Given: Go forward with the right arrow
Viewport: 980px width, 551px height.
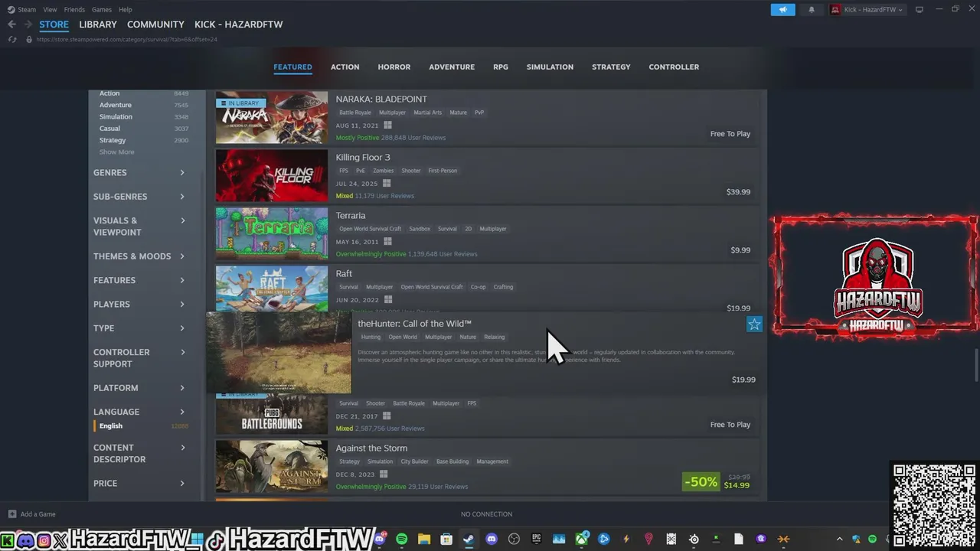Looking at the screenshot, I should click(x=28, y=24).
